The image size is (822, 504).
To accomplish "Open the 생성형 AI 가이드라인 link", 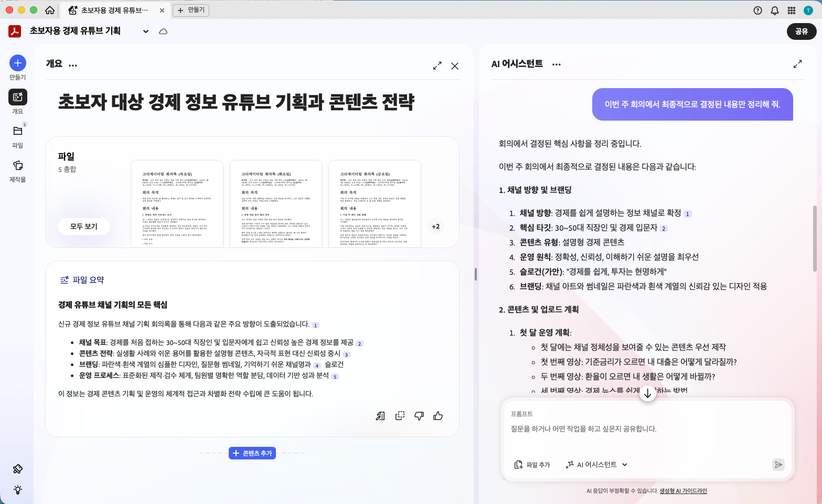I will click(683, 491).
